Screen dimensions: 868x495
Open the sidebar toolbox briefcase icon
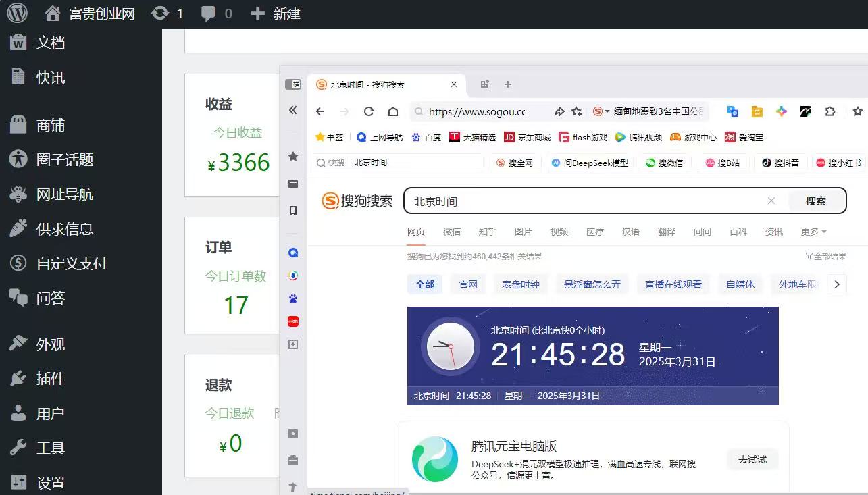coord(293,461)
